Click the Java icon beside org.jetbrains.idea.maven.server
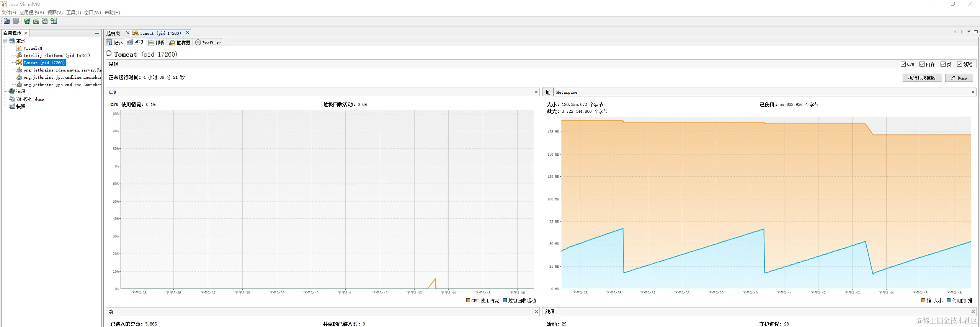 tap(19, 70)
